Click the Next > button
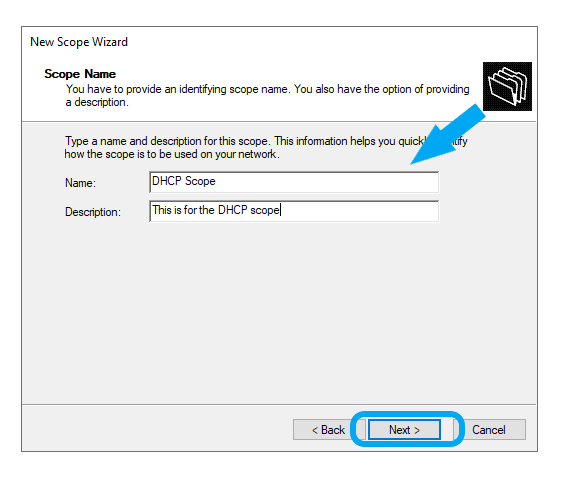This screenshot has width=571, height=479. point(404,429)
